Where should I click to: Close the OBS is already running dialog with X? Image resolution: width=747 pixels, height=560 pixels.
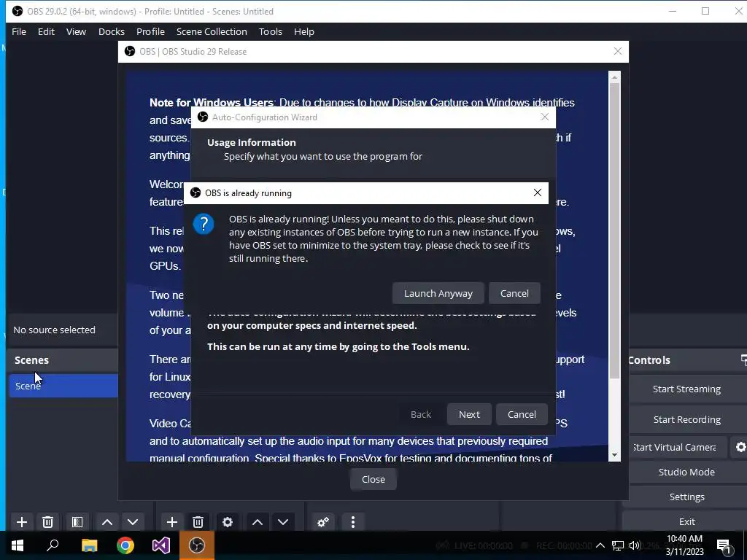click(x=538, y=192)
